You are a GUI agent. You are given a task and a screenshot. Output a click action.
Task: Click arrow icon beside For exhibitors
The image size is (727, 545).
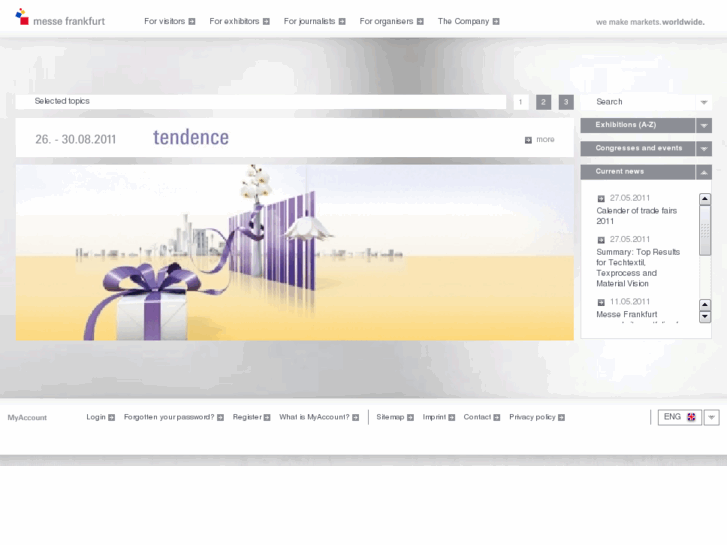[266, 21]
